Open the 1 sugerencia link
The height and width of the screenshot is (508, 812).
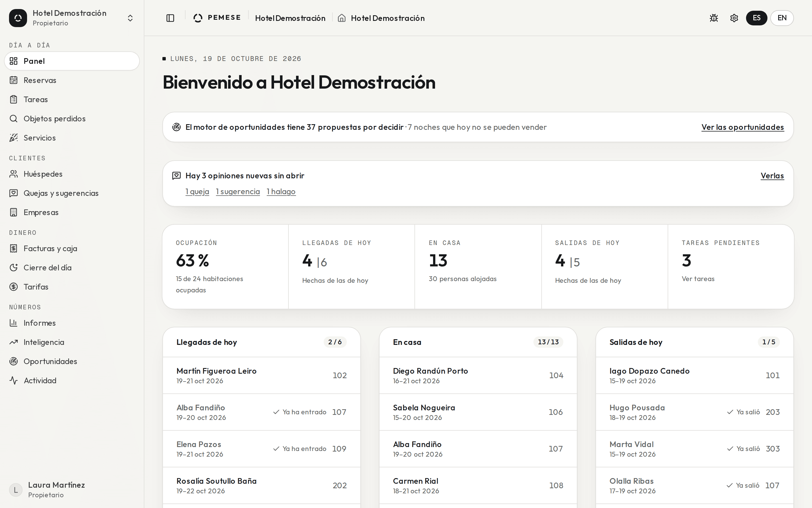(x=238, y=192)
